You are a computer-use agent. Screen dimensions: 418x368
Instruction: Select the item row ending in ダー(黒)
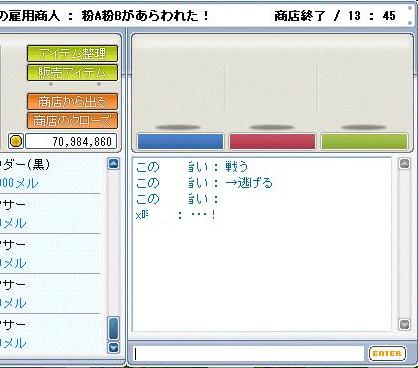click(50, 173)
